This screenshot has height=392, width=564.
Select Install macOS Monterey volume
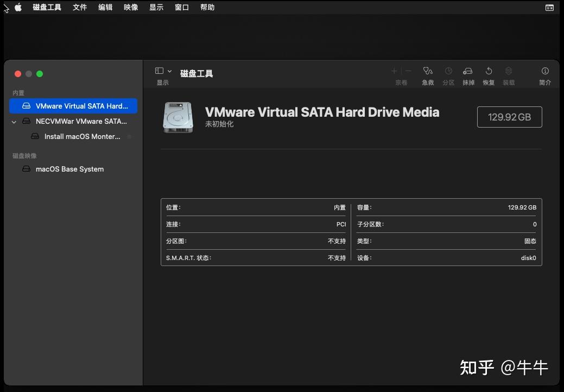(x=81, y=136)
